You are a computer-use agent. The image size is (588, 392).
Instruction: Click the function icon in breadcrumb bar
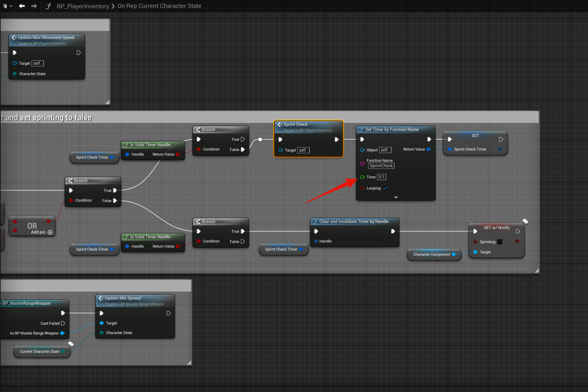coord(48,6)
